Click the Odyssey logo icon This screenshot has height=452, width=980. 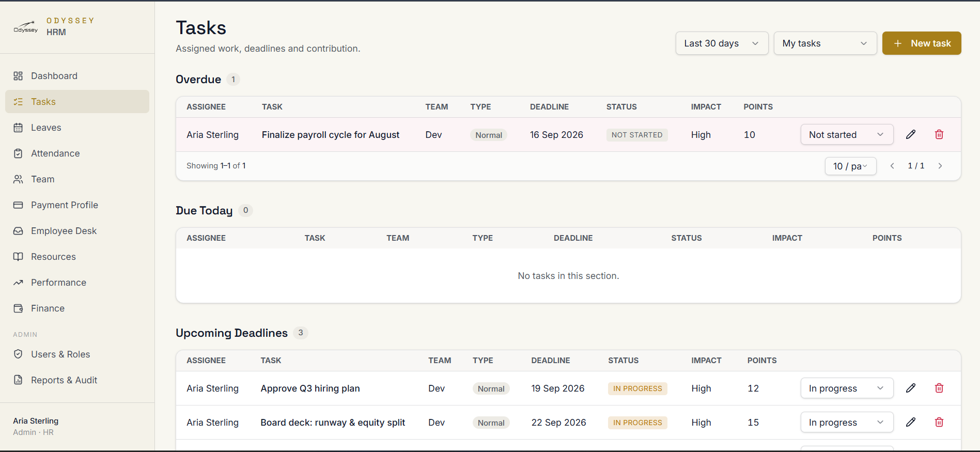click(25, 27)
